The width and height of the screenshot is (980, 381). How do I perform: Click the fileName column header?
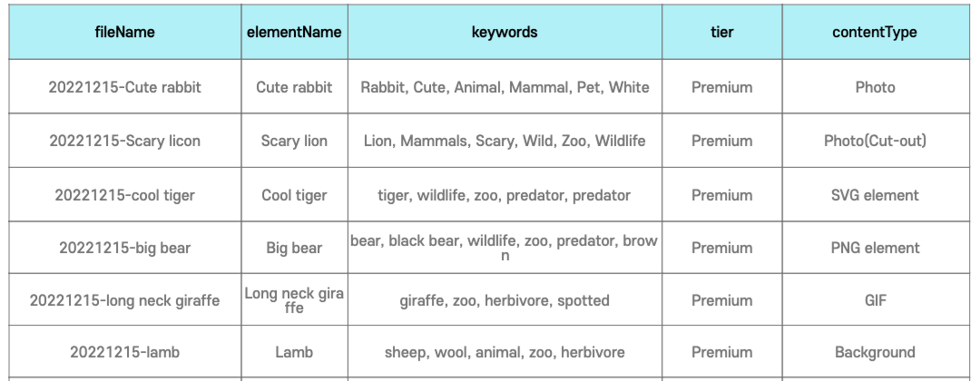coord(125,32)
